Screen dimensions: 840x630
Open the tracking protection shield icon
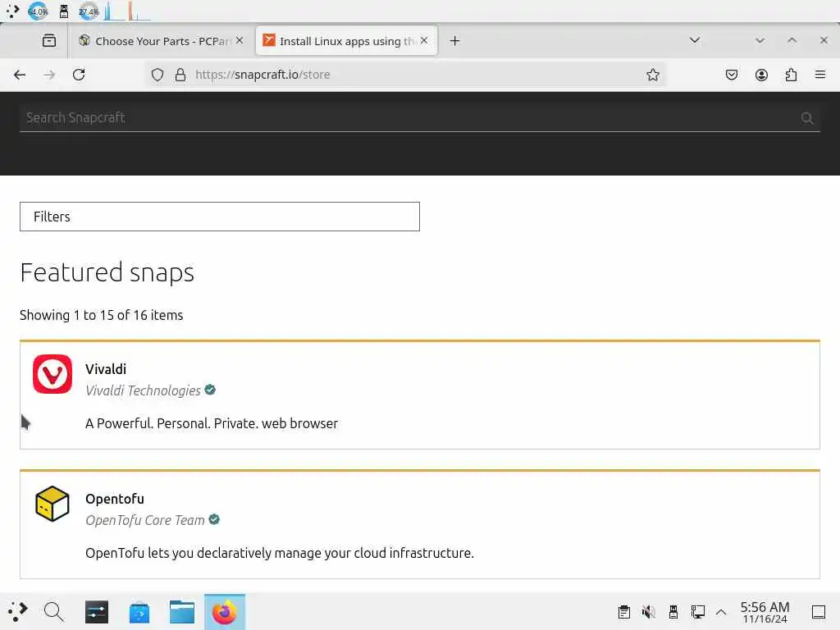pos(157,75)
